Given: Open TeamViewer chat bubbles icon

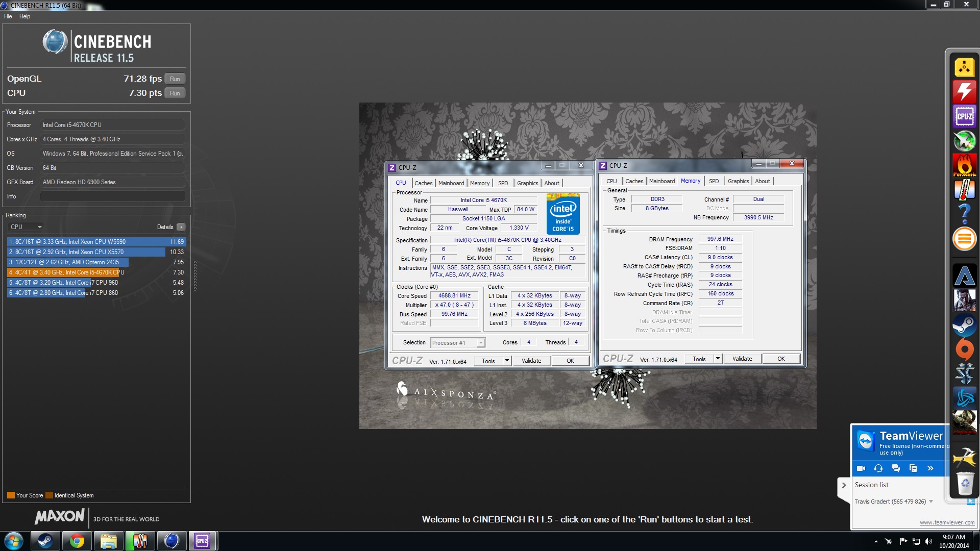Looking at the screenshot, I should (895, 468).
